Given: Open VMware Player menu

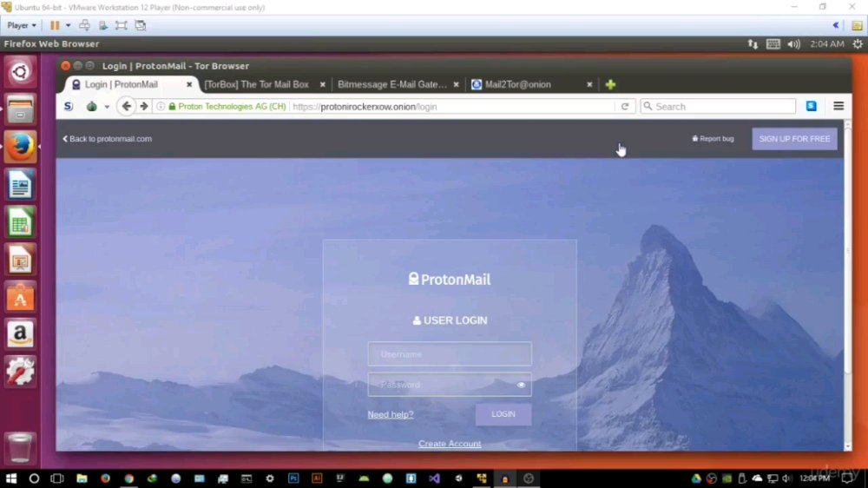Looking at the screenshot, I should (21, 25).
